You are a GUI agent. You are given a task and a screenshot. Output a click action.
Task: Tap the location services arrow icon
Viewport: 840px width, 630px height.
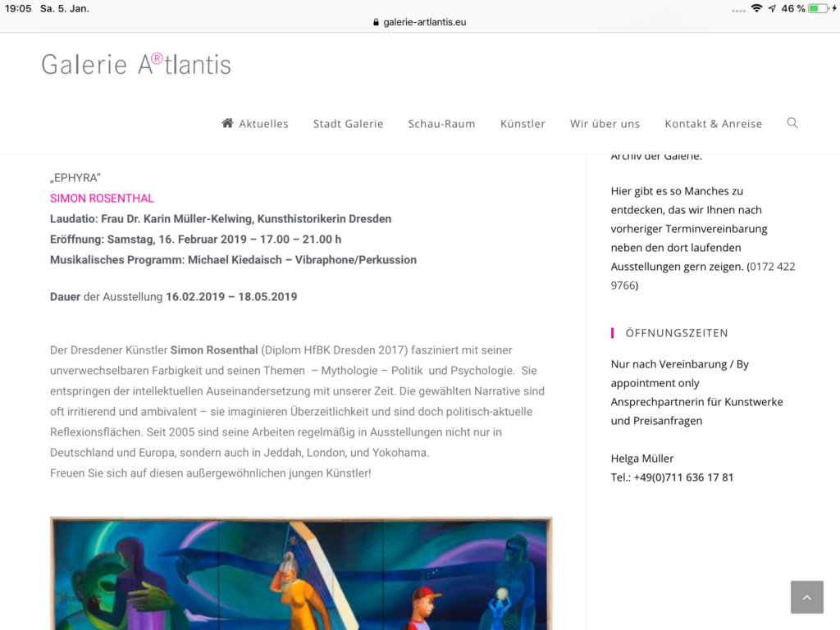point(772,8)
